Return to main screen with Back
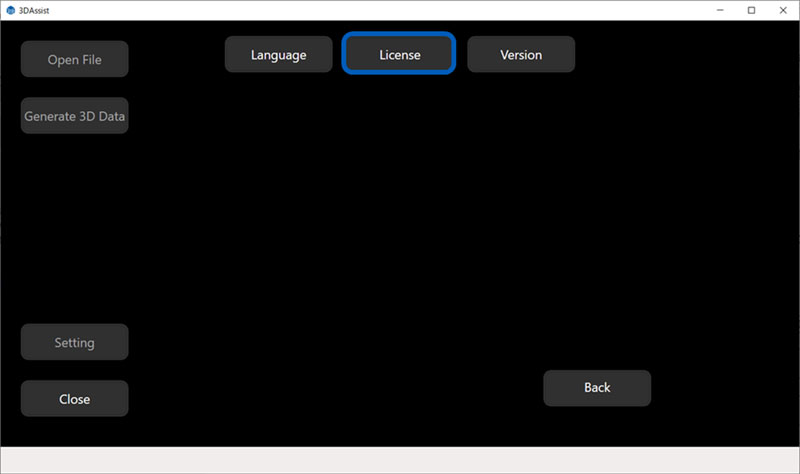 [x=597, y=388]
